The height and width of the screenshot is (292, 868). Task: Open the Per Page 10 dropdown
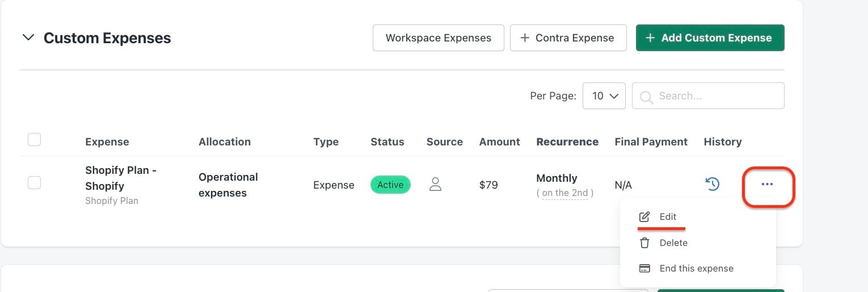[604, 96]
